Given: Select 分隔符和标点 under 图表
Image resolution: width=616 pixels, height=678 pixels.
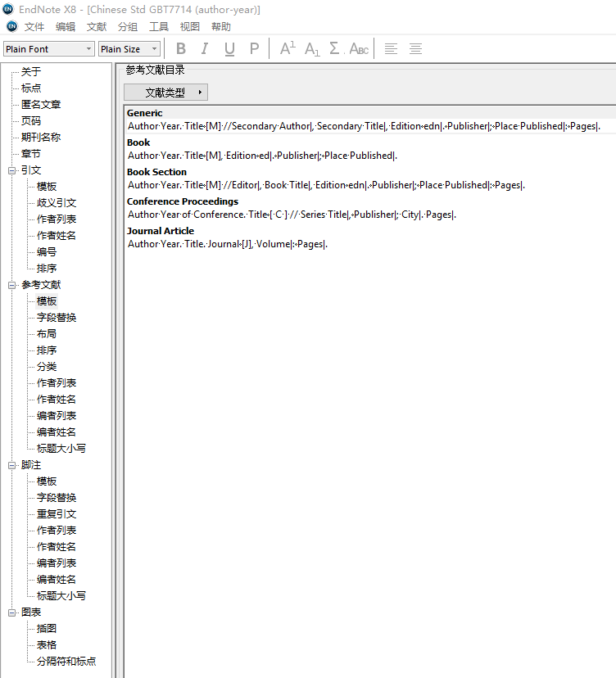Looking at the screenshot, I should point(66,662).
